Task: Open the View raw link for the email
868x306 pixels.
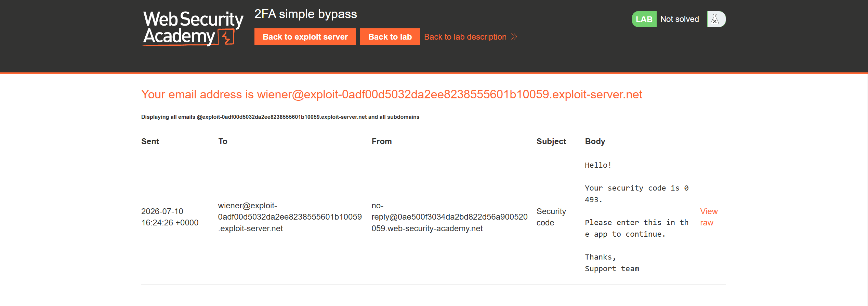Action: point(709,217)
